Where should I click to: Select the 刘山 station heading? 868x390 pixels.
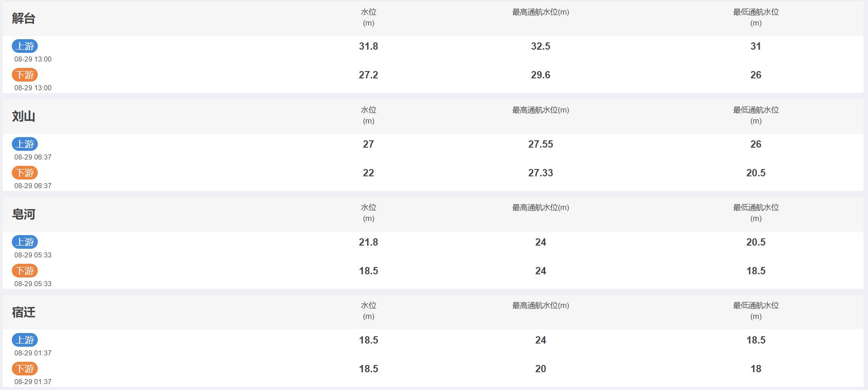(24, 116)
